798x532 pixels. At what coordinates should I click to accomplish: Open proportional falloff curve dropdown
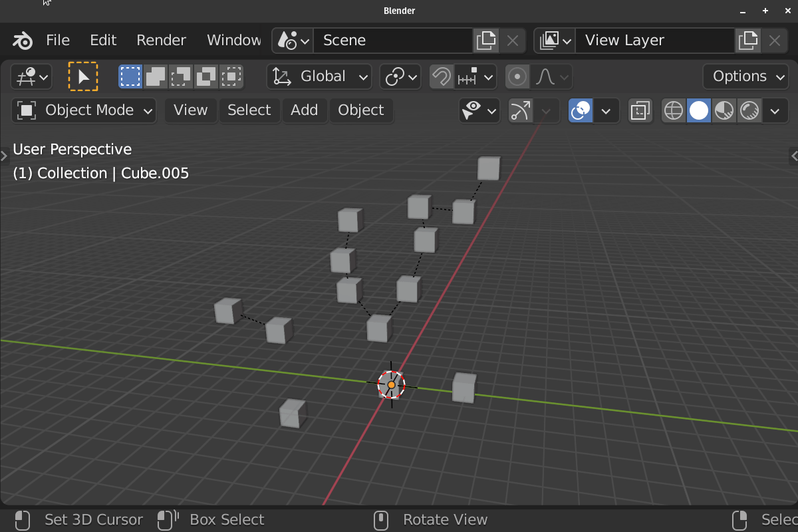[551, 76]
